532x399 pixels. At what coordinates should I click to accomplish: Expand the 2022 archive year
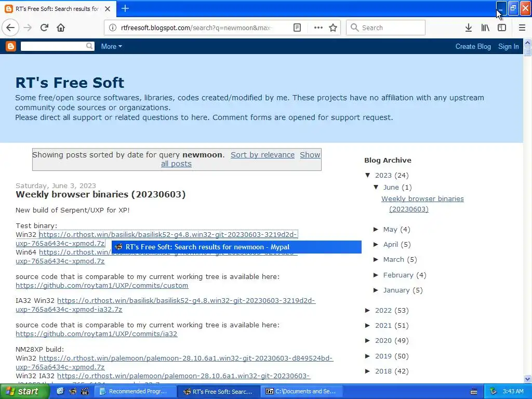click(x=368, y=310)
